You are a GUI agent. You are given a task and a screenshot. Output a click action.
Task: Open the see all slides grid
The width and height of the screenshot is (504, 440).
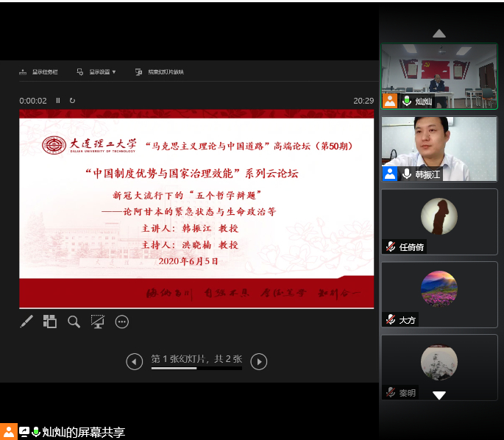click(50, 322)
